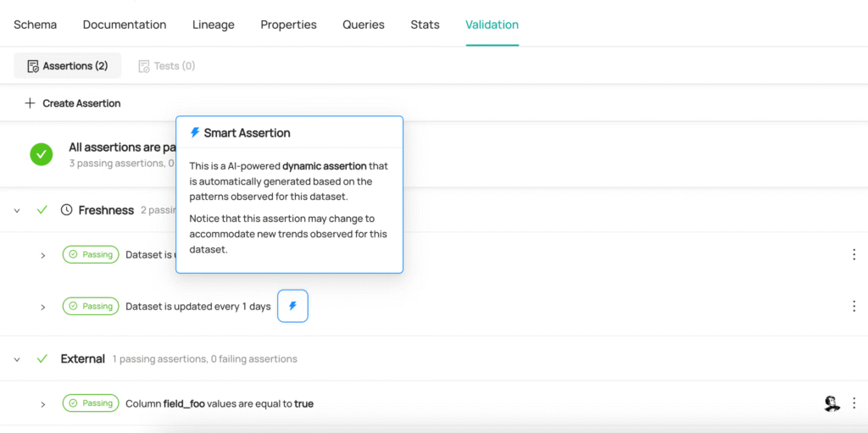Click the Create Assertion button
The width and height of the screenshot is (868, 433).
pos(73,103)
